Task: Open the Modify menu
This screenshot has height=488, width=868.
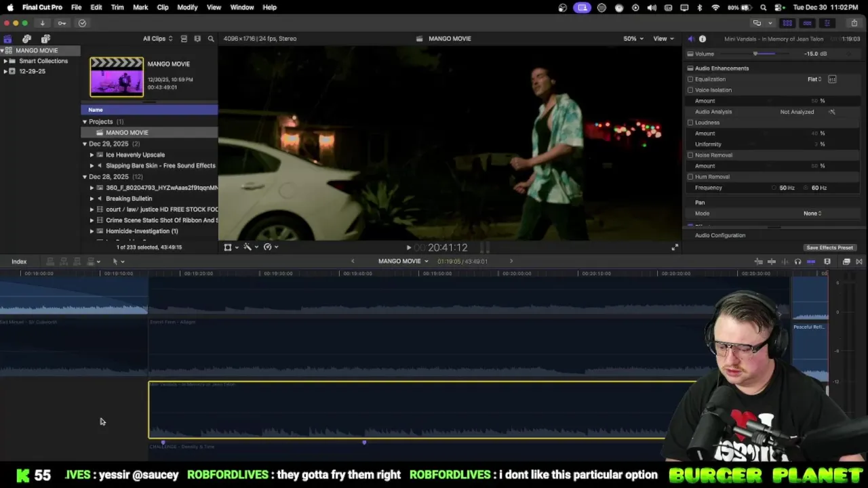Action: [x=187, y=7]
